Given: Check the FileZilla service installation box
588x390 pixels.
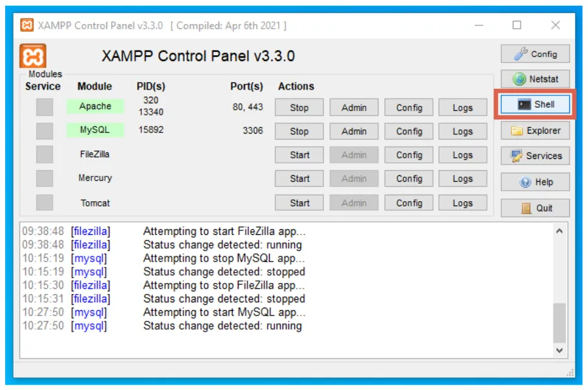Looking at the screenshot, I should tap(43, 154).
